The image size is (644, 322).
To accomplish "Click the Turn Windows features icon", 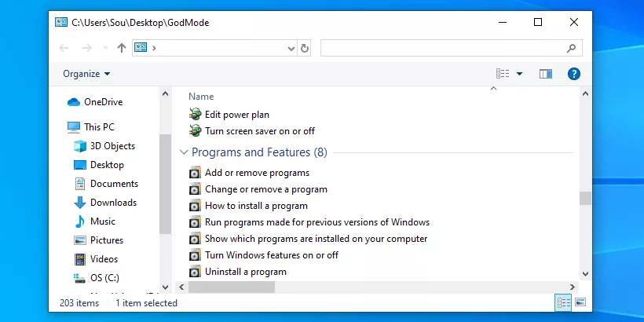I will click(x=195, y=255).
